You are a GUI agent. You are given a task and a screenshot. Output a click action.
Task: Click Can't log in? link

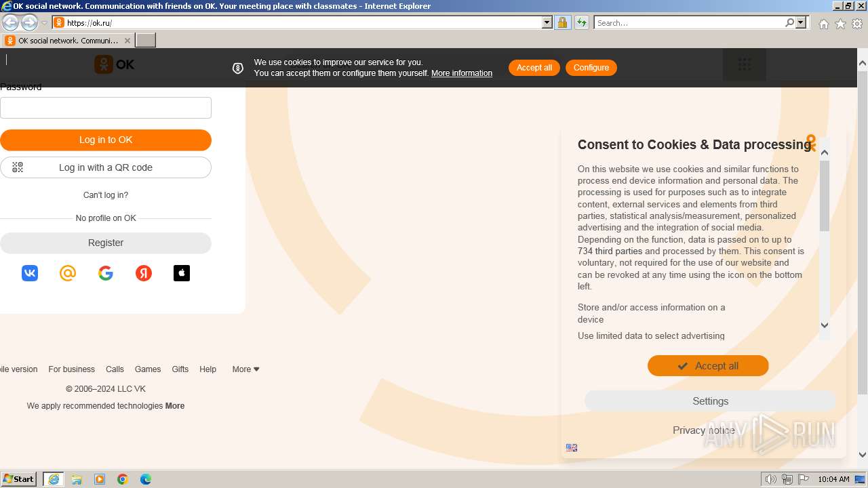106,195
